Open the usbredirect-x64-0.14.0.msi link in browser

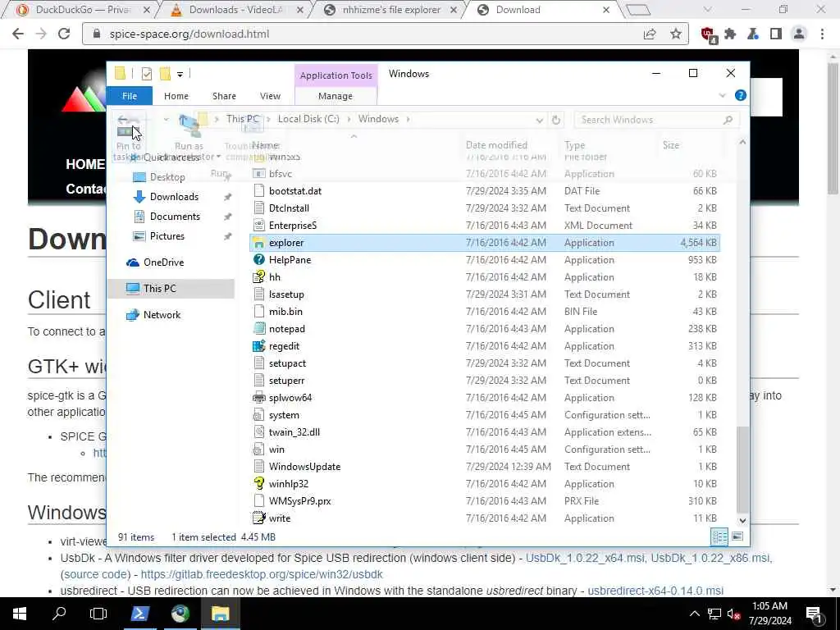tap(655, 591)
